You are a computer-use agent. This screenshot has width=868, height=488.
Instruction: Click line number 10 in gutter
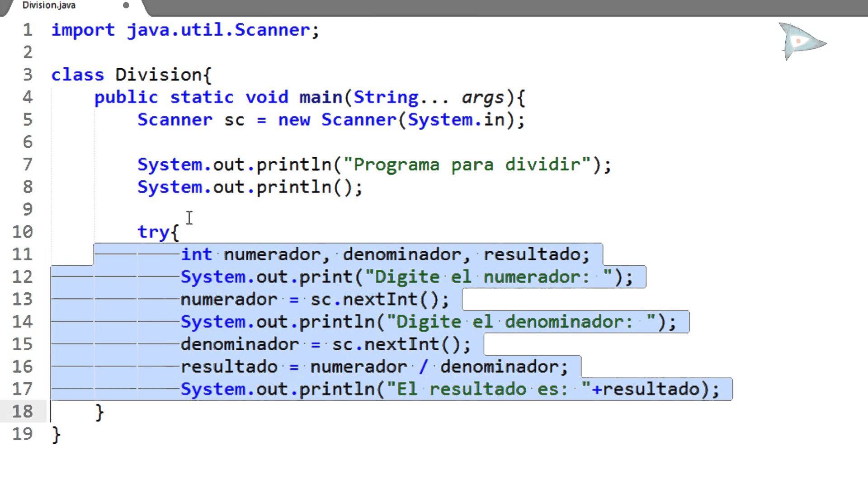click(23, 232)
